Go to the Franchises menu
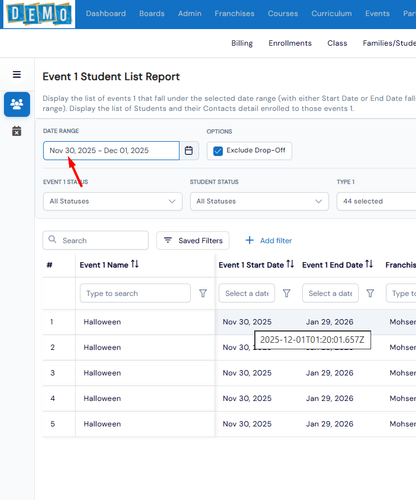Viewport: 416px width, 500px height. 234,14
